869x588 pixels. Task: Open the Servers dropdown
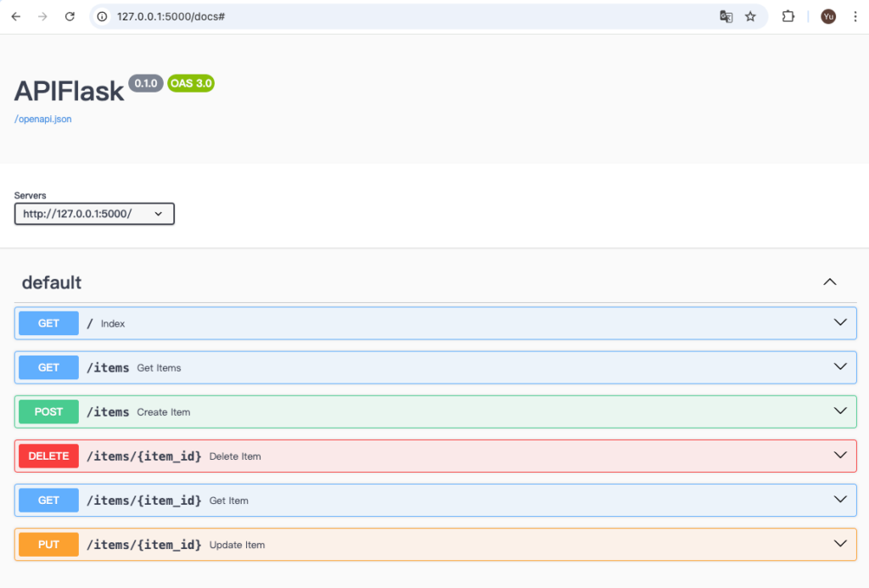point(94,214)
